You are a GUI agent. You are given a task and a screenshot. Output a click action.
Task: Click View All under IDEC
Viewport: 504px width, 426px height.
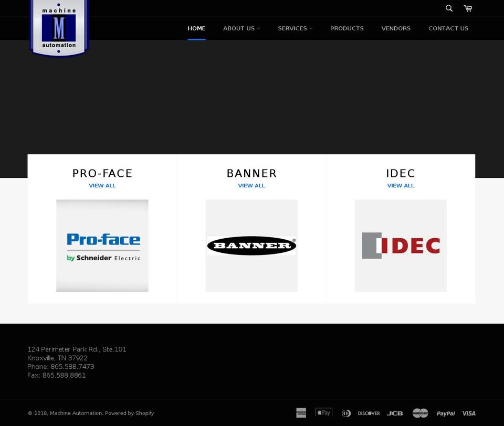point(401,186)
